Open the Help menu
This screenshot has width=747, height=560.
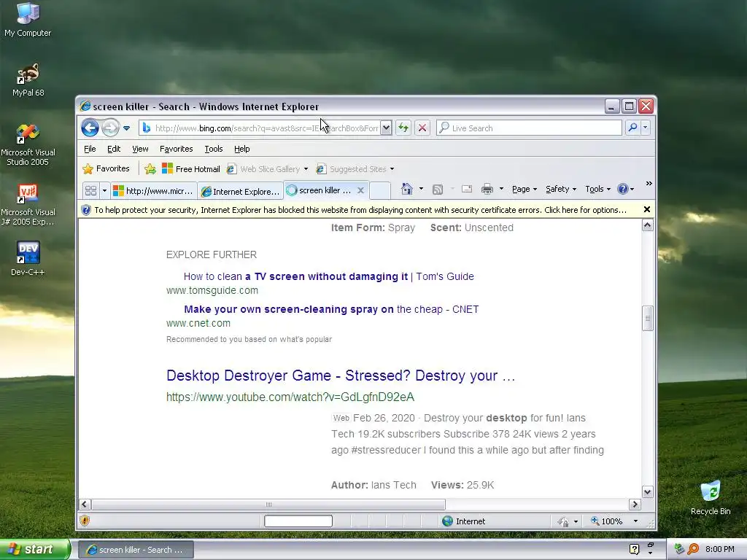coord(242,149)
